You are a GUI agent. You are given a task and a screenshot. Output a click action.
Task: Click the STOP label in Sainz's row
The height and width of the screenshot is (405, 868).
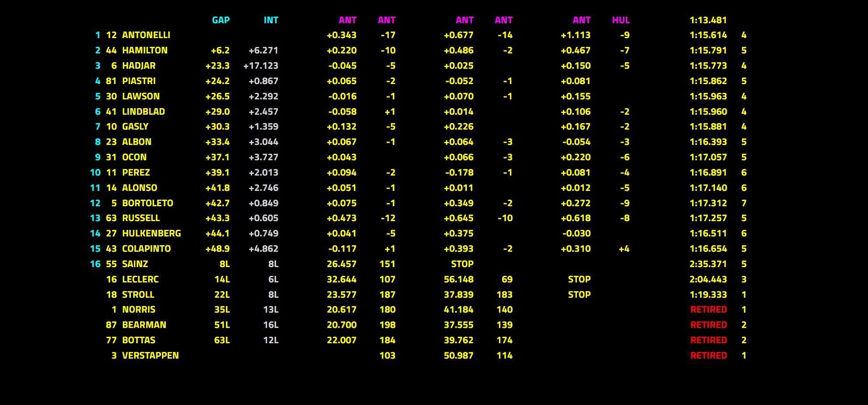[462, 264]
